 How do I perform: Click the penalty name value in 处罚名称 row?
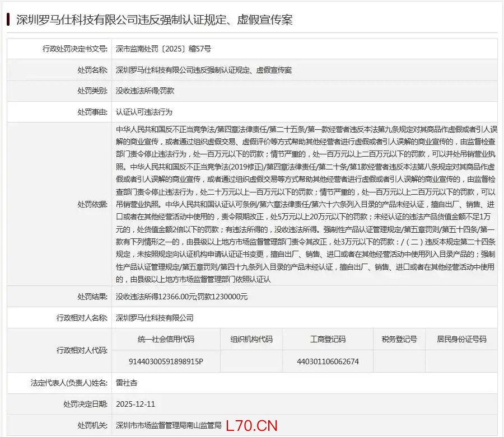(203, 70)
